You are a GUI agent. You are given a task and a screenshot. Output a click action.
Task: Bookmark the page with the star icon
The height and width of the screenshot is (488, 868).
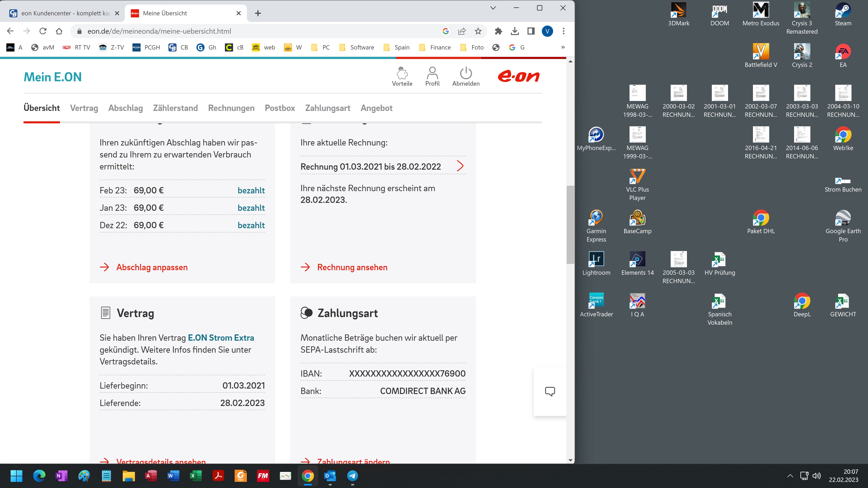(478, 31)
